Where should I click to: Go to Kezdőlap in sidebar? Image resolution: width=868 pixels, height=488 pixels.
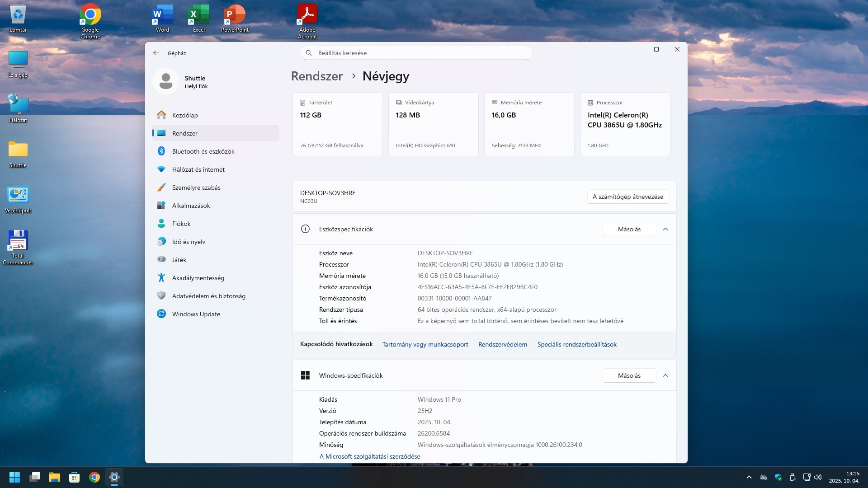[x=184, y=115]
